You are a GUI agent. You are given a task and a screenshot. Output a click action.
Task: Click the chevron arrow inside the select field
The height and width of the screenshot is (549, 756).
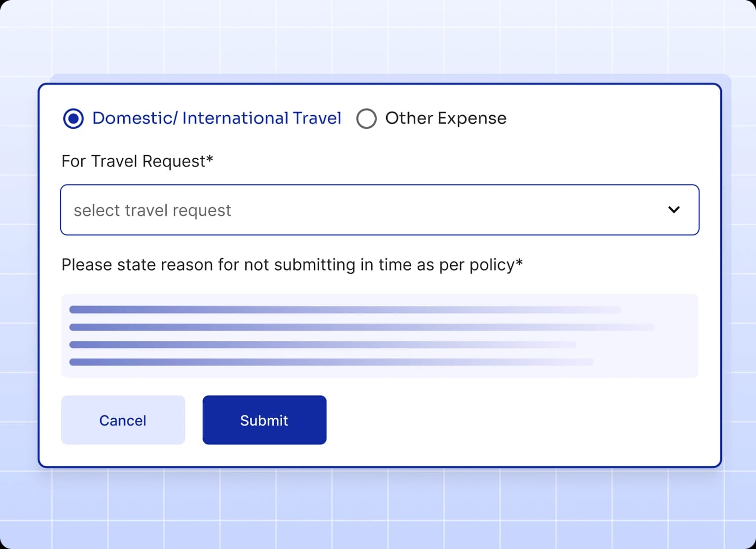674,210
